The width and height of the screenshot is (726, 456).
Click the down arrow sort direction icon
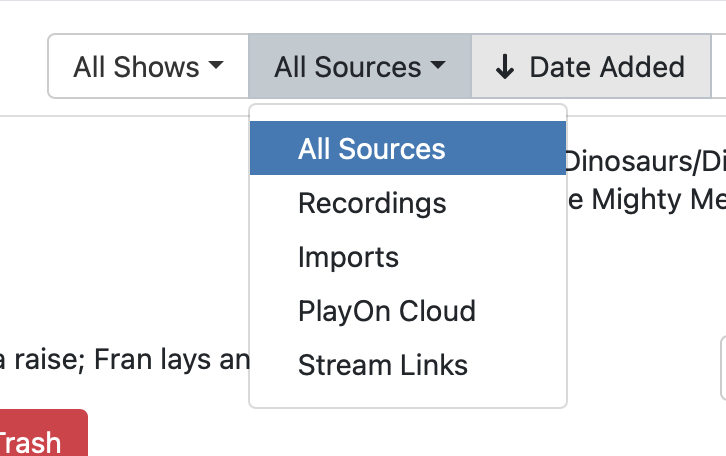click(506, 67)
